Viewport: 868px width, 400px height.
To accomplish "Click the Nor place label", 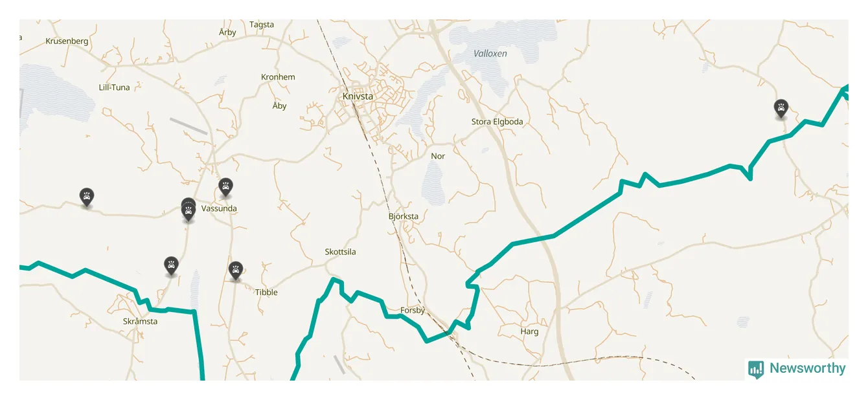I will point(438,156).
